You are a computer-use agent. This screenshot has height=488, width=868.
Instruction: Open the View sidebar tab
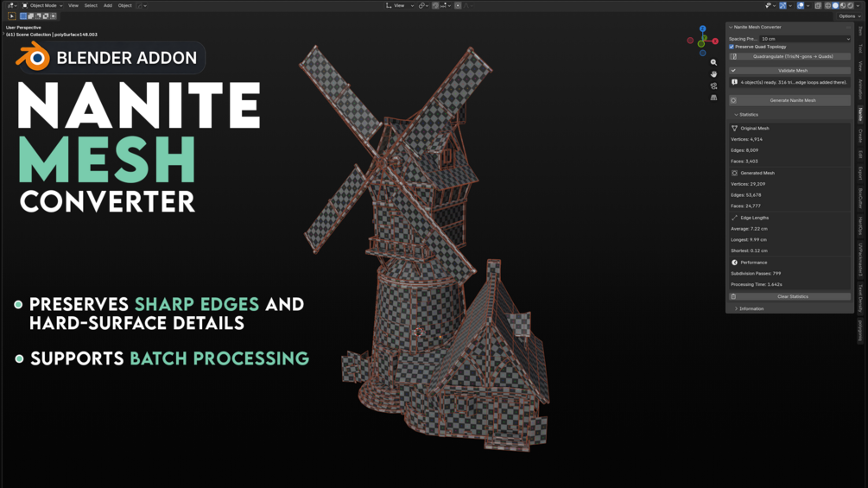coord(860,66)
